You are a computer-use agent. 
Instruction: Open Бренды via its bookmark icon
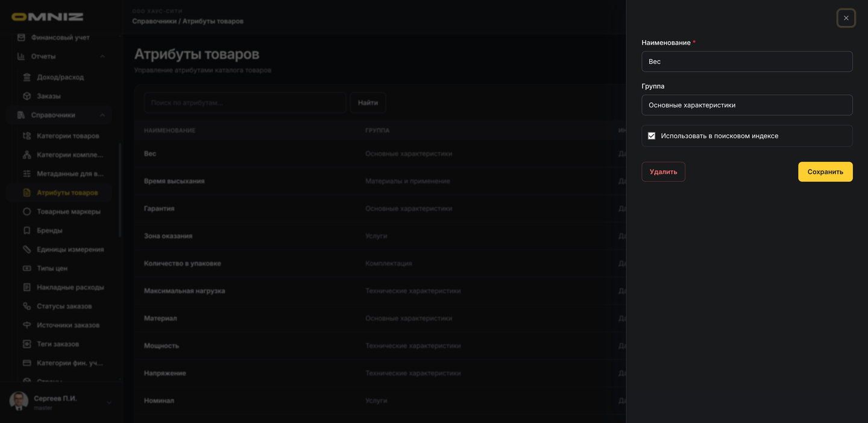point(27,231)
